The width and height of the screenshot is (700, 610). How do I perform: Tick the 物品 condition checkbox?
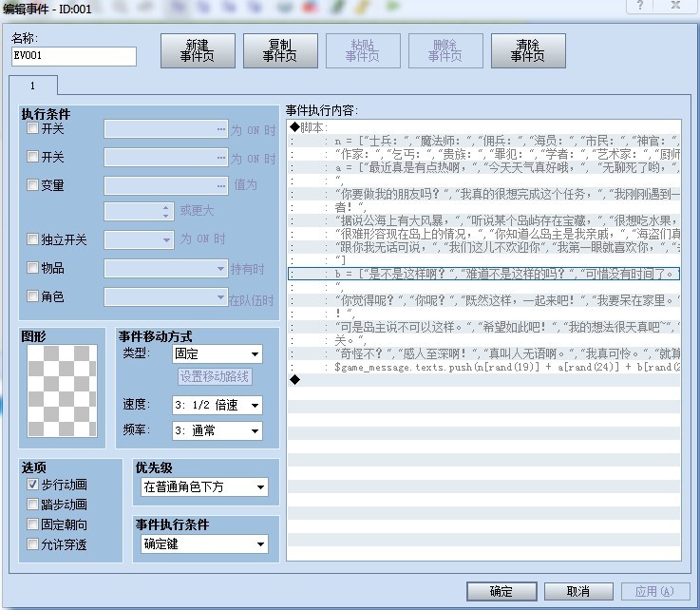[x=32, y=268]
